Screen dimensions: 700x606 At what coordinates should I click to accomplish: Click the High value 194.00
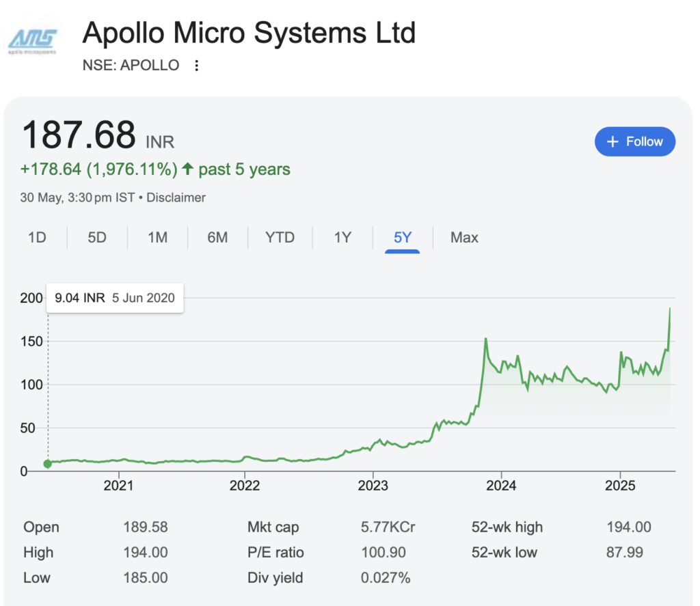[146, 553]
